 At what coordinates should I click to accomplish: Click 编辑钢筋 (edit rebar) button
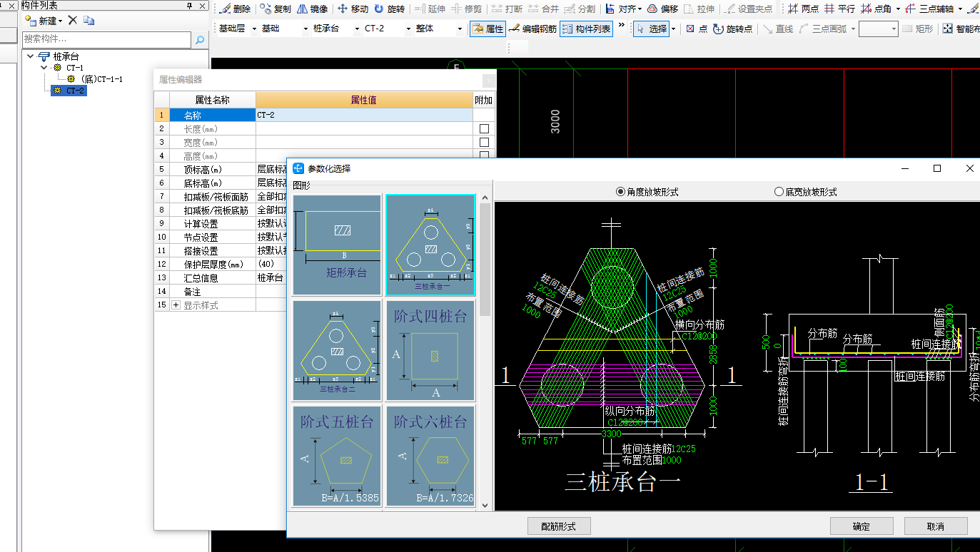click(532, 29)
